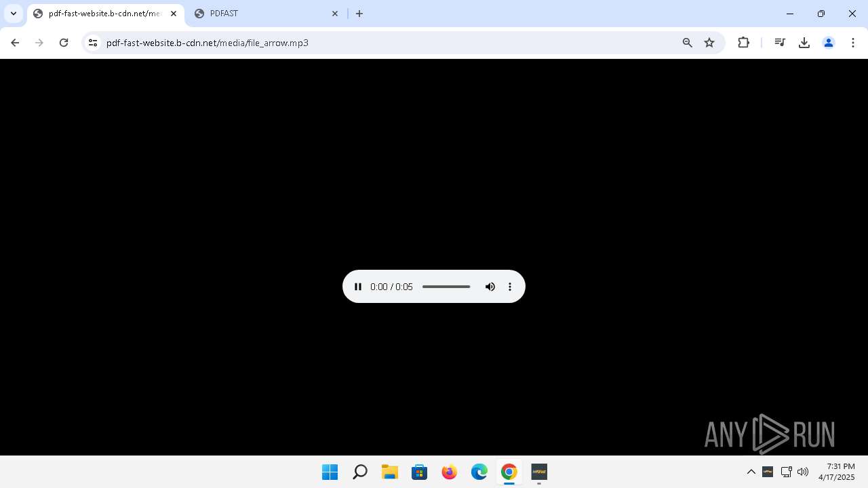Mute the audio player volume
The height and width of the screenshot is (488, 868).
click(490, 287)
